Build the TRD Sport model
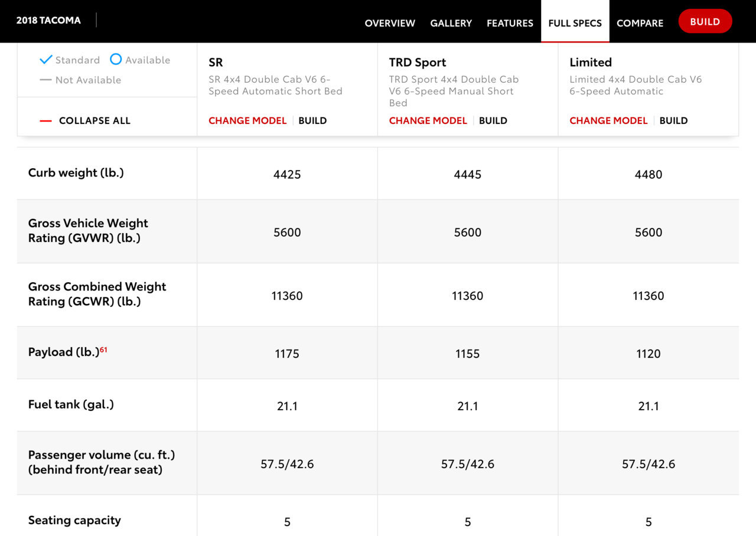 [x=493, y=120]
